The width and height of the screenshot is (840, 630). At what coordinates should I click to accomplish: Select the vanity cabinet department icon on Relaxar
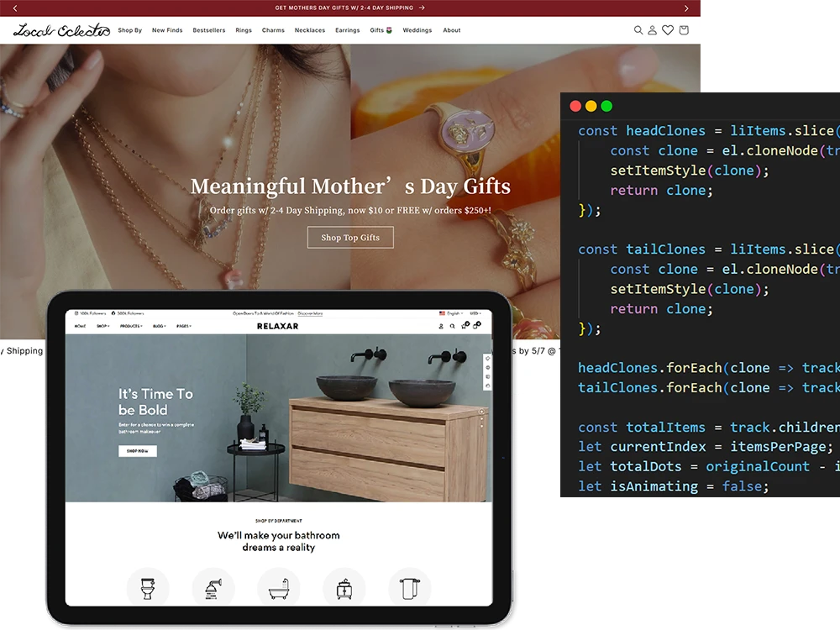pyautogui.click(x=344, y=588)
